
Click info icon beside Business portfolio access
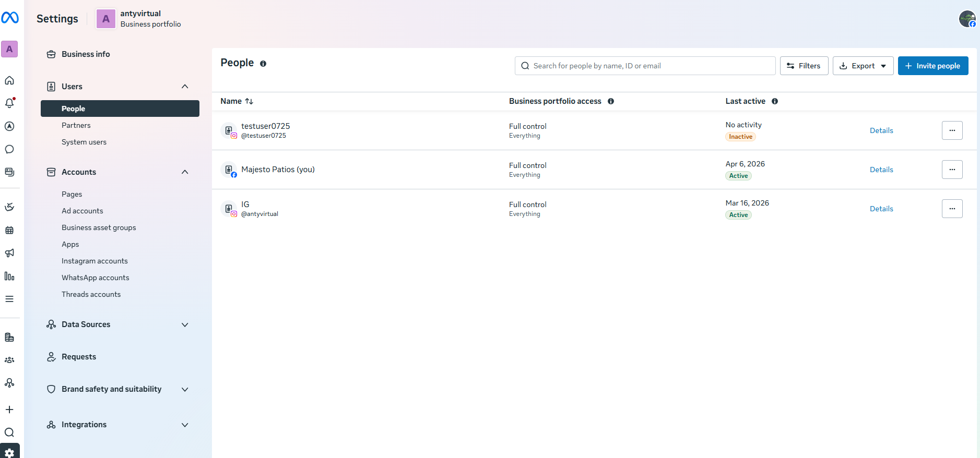click(x=611, y=101)
